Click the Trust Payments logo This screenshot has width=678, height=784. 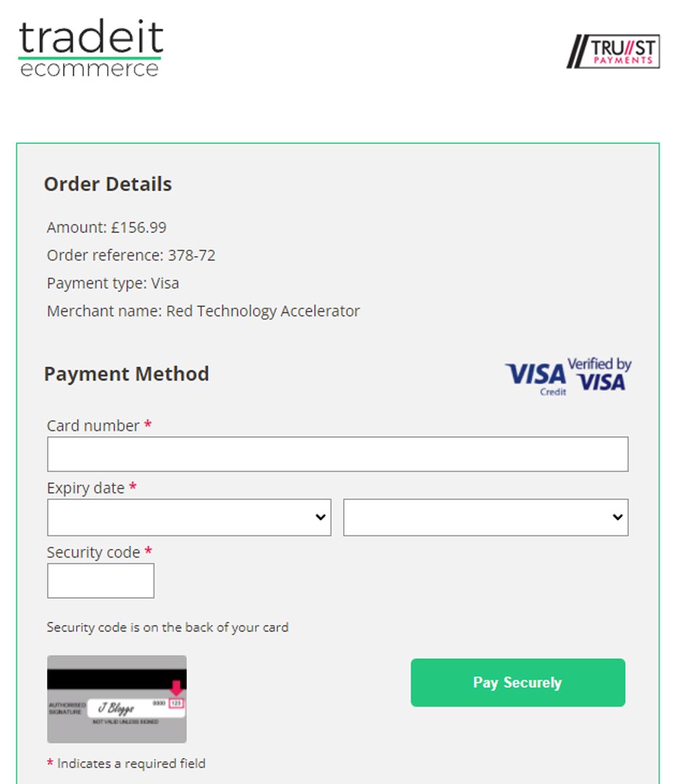pos(613,51)
